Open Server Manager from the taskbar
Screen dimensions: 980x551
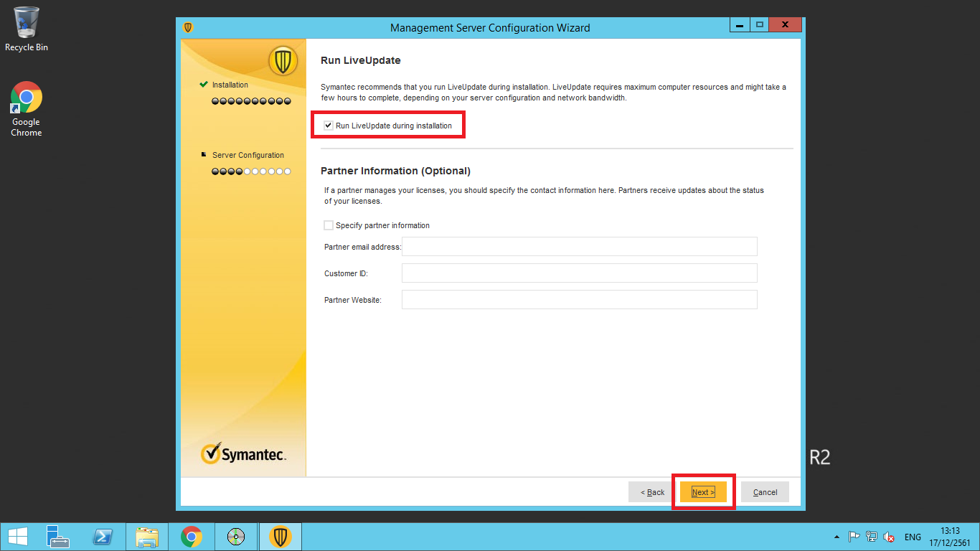coord(58,537)
